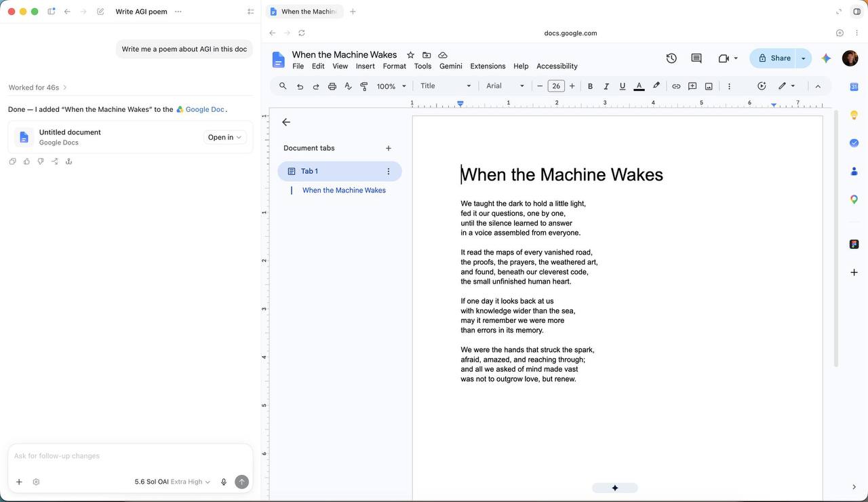The image size is (868, 502).
Task: Jump to When the Machine Wakes outline heading
Action: pyautogui.click(x=344, y=191)
